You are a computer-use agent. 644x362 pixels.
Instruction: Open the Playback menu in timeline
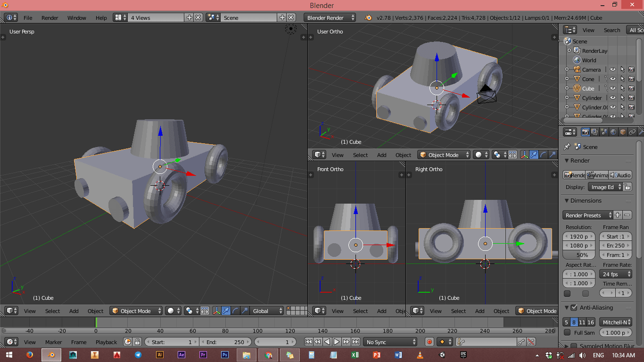click(x=106, y=342)
